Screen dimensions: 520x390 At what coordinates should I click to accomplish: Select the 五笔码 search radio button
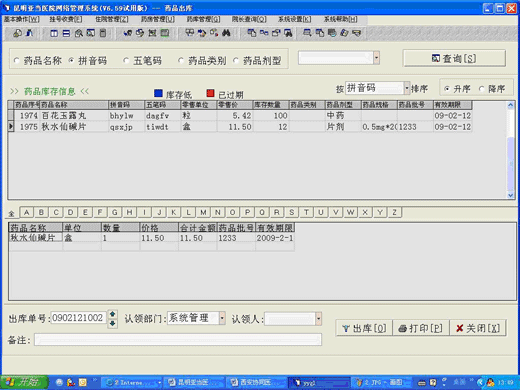(126, 61)
